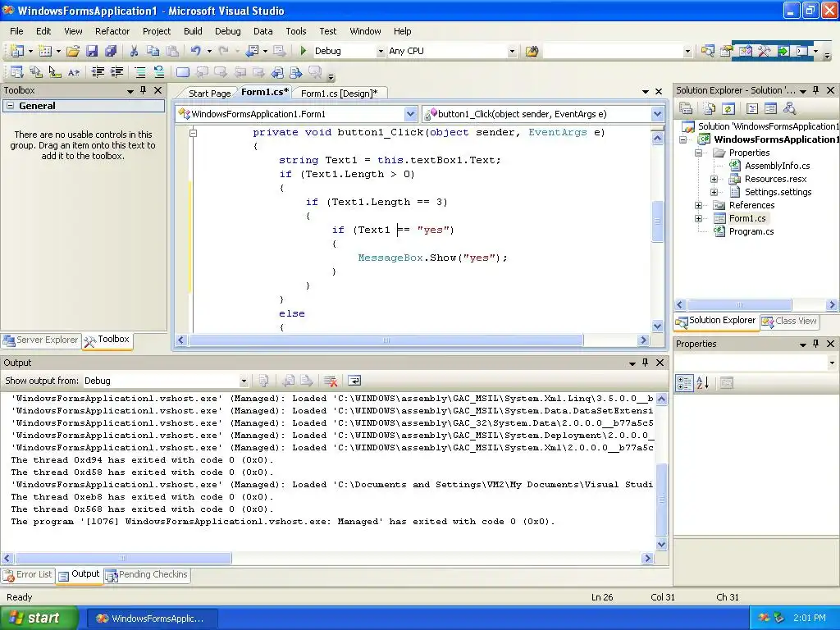Toggle auto-hide pin on Solution Explorer
840x630 pixels.
click(815, 90)
